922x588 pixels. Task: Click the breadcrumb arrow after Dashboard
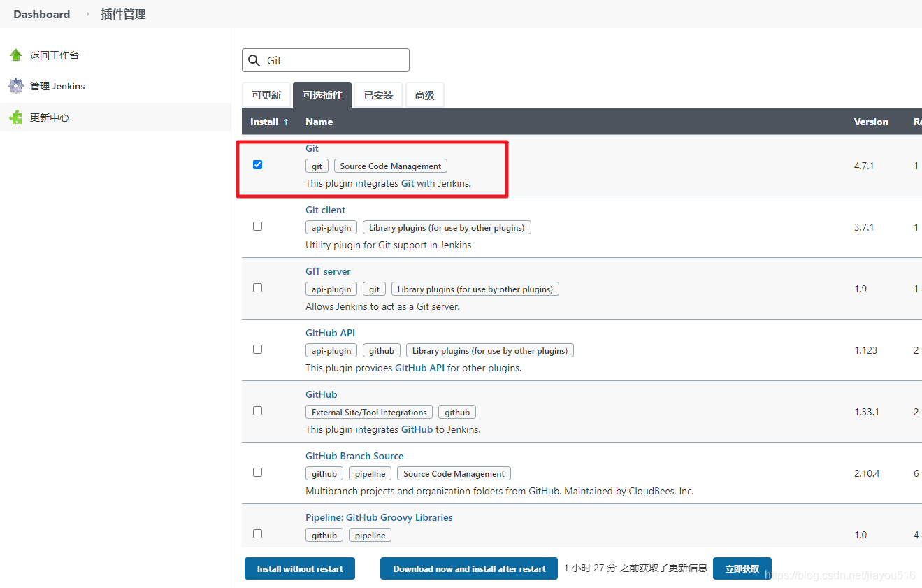87,14
